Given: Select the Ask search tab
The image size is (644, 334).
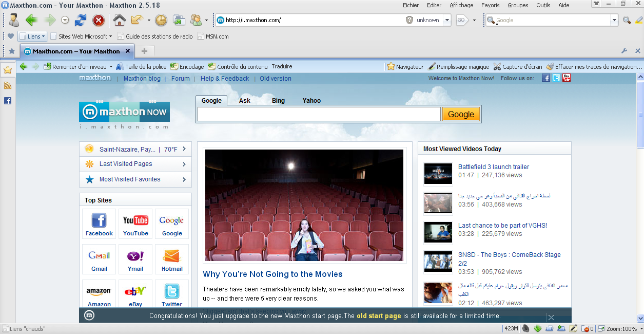Looking at the screenshot, I should tap(245, 101).
